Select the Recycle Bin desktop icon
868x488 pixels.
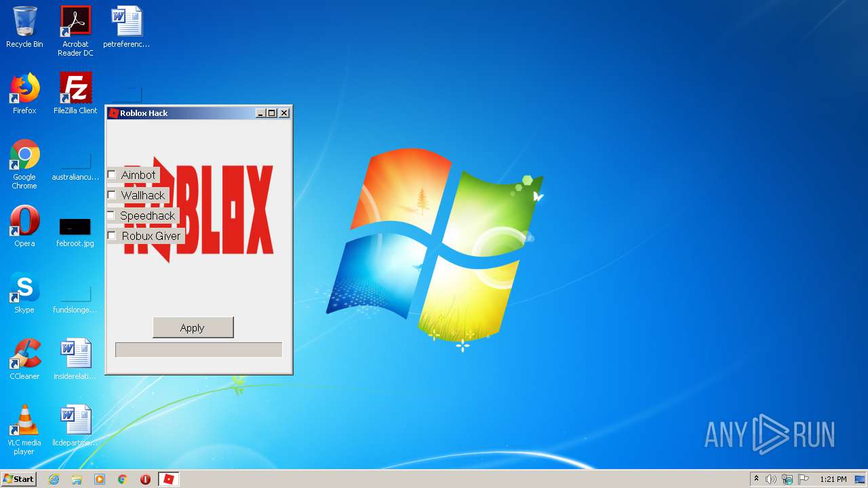[24, 27]
